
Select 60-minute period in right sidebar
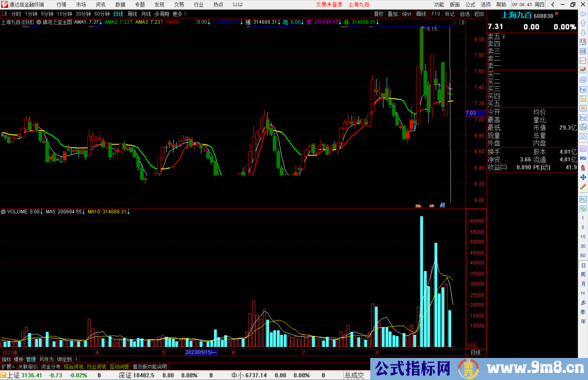[x=583, y=256]
